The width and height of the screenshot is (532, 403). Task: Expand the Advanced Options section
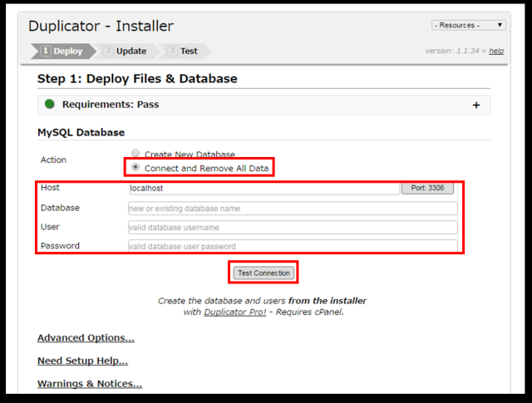tap(86, 338)
